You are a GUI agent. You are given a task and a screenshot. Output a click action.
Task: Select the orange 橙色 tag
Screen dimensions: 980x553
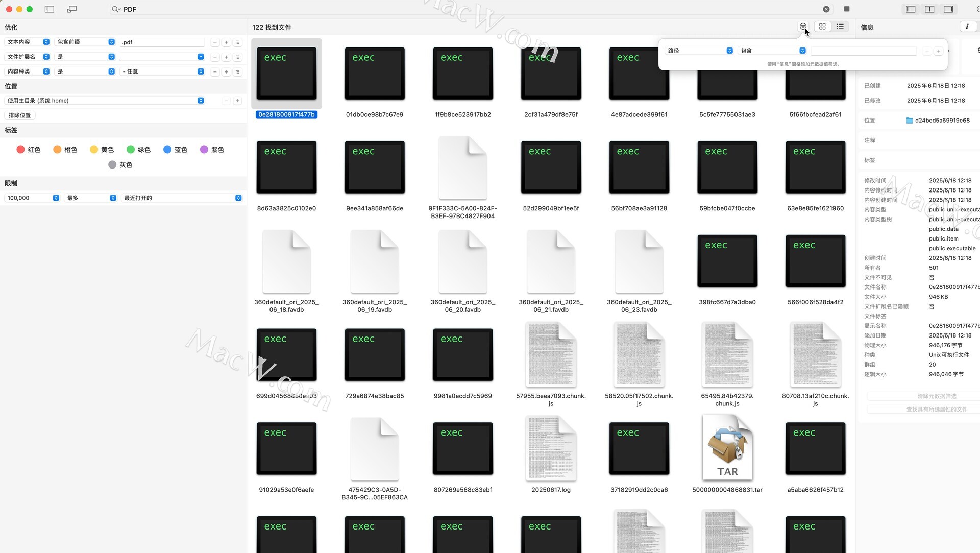(65, 150)
